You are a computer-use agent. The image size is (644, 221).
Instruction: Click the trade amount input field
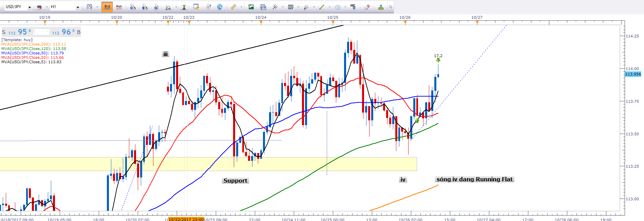click(x=41, y=32)
